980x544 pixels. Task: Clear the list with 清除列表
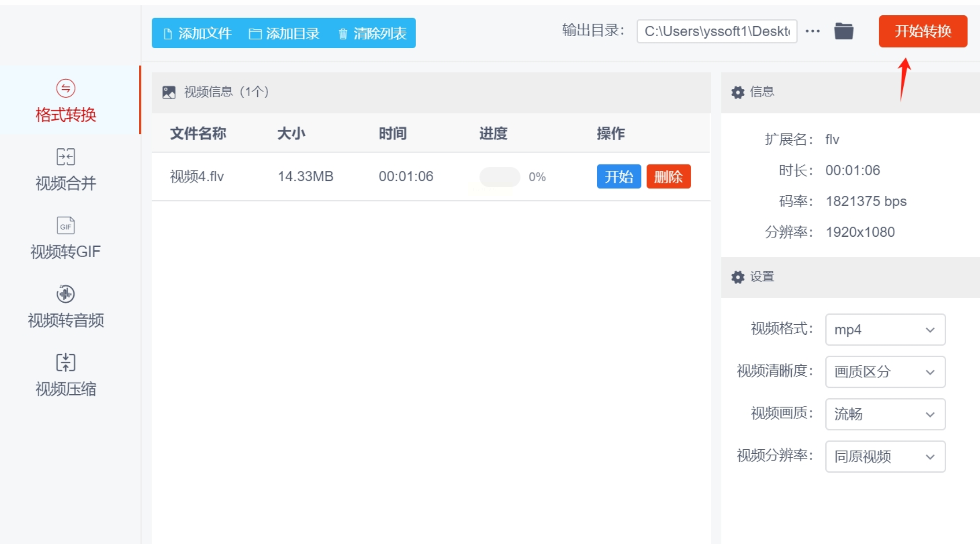[373, 33]
